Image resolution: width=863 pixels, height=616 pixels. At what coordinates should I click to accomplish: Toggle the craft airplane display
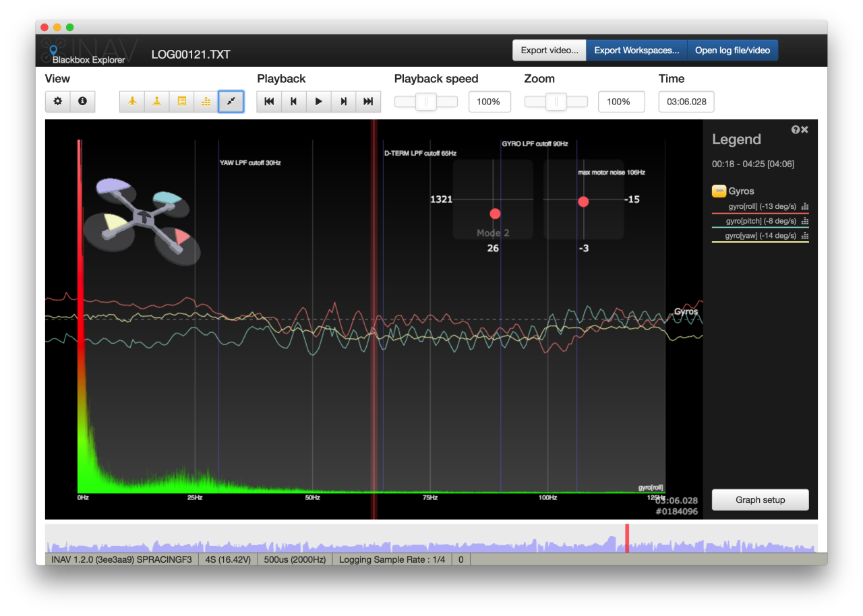click(132, 101)
